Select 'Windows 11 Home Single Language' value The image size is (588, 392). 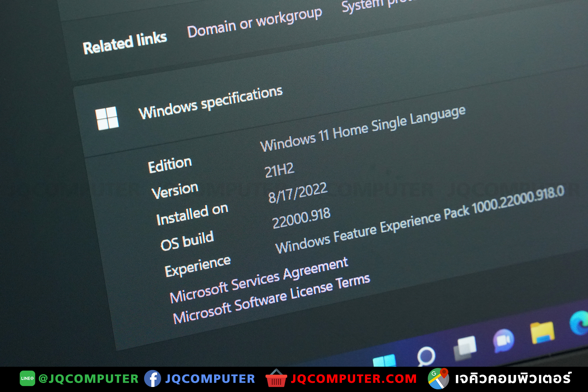(x=363, y=128)
